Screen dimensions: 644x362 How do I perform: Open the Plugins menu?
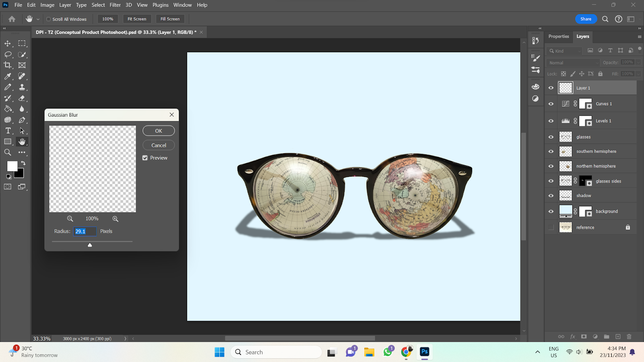point(161,5)
